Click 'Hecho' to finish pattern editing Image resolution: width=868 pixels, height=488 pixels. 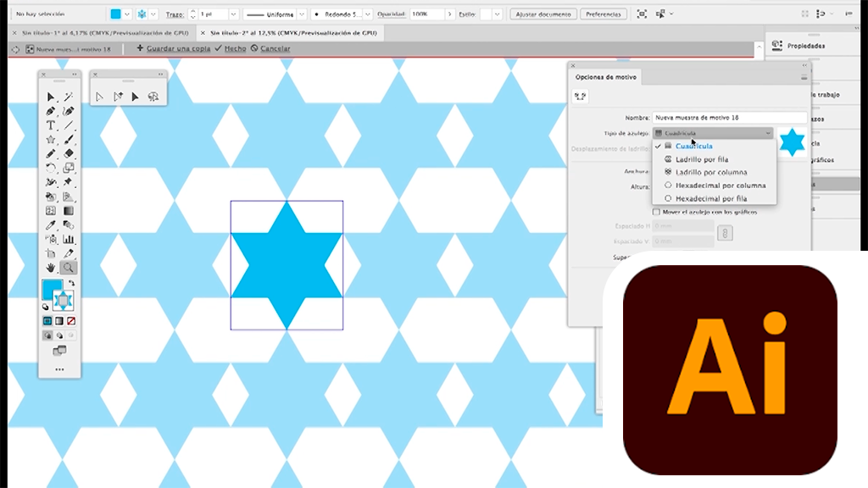[x=230, y=49]
